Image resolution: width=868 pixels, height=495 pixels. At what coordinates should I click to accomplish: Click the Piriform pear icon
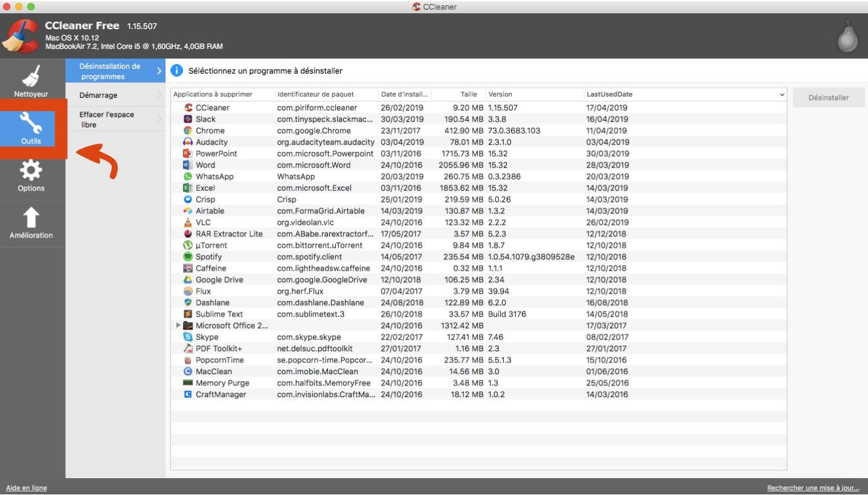click(847, 36)
